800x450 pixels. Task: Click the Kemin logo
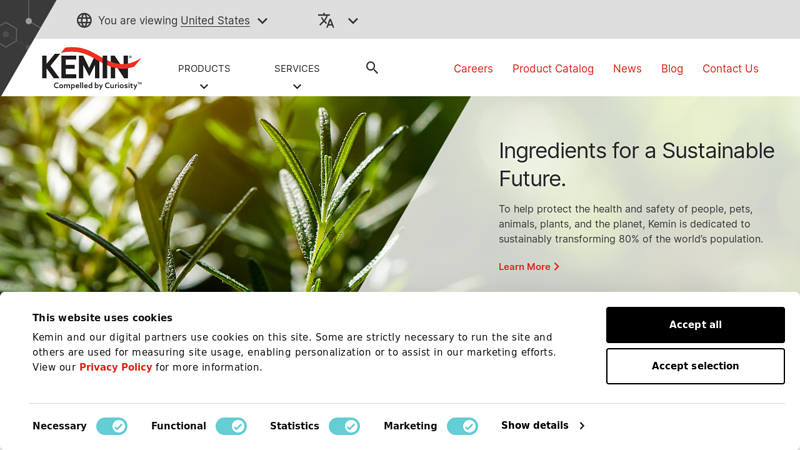point(91,68)
